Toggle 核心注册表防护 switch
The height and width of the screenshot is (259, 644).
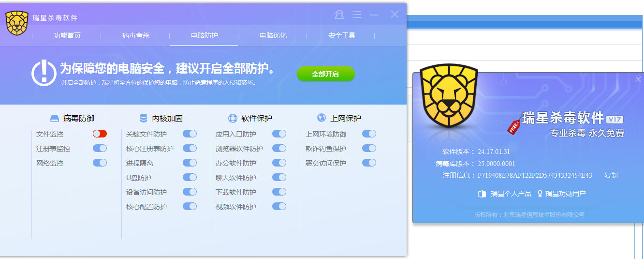(190, 148)
